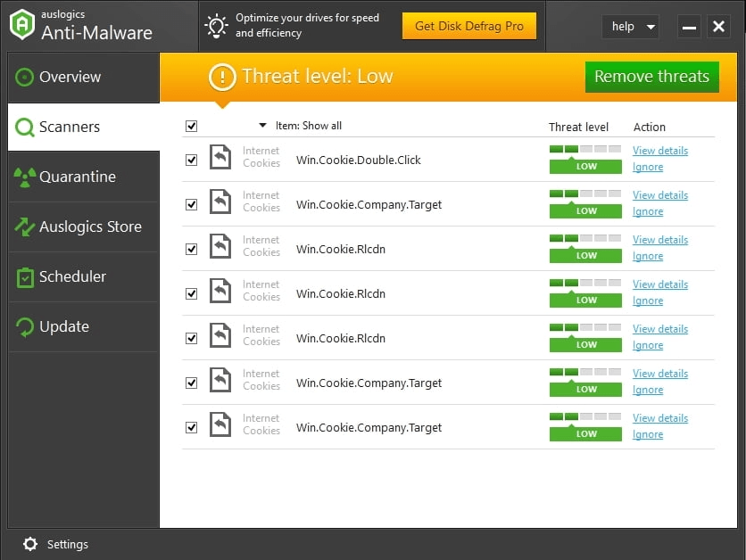The width and height of the screenshot is (746, 560).
Task: Open the Scanners magnifier icon
Action: click(x=26, y=127)
